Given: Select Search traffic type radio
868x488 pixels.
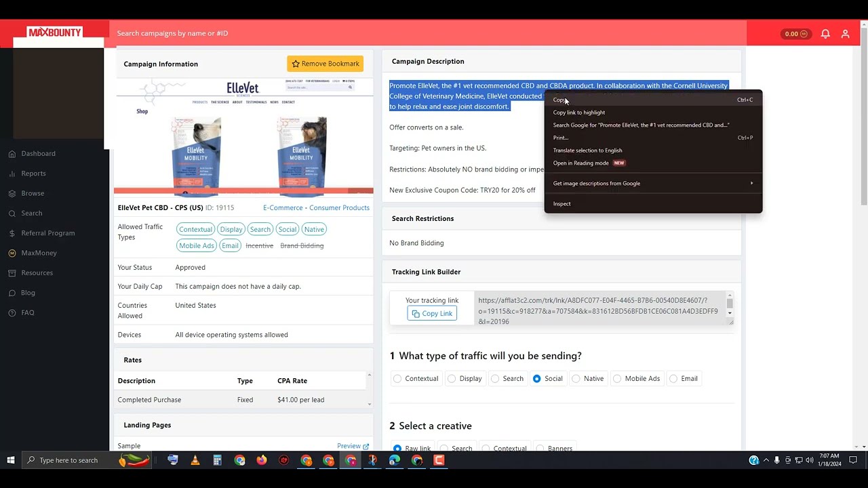Looking at the screenshot, I should tap(495, 379).
